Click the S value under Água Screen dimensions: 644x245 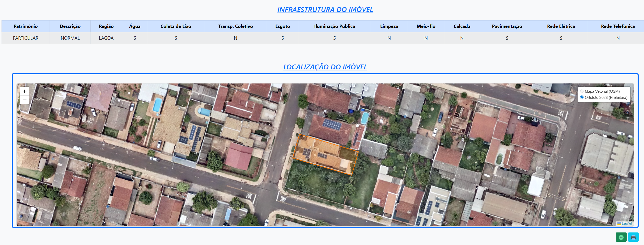[135, 38]
